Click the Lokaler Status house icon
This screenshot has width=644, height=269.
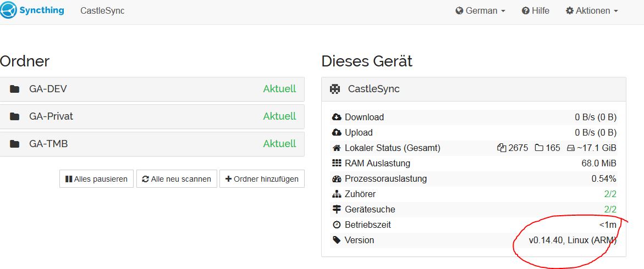[x=337, y=148]
